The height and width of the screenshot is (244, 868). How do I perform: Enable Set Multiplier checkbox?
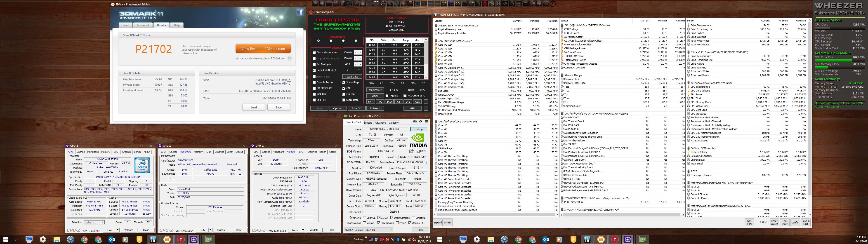point(314,64)
